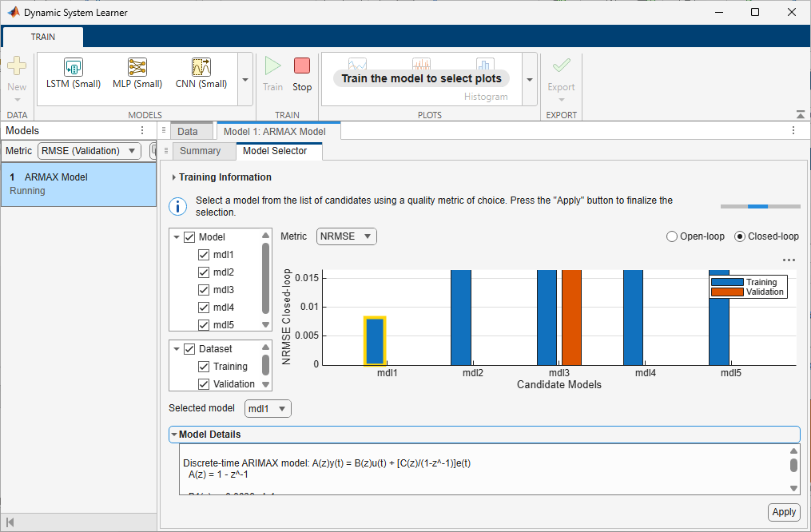This screenshot has width=811, height=532.
Task: Uncheck the mdl3 checkbox
Action: 204,290
